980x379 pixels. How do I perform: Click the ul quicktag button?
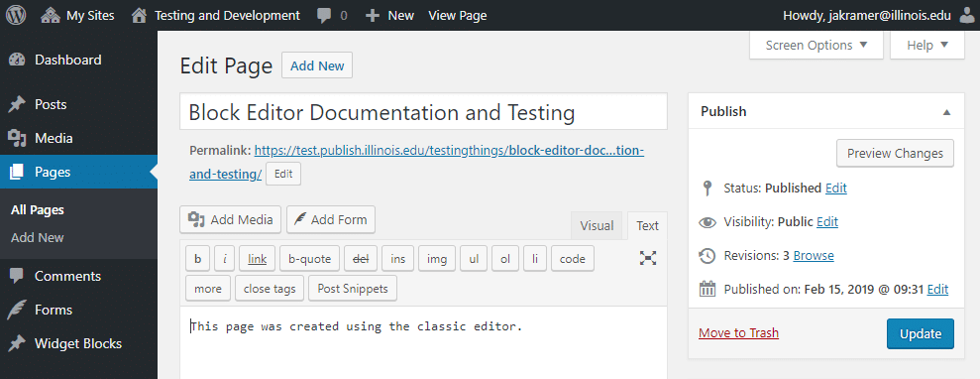474,258
